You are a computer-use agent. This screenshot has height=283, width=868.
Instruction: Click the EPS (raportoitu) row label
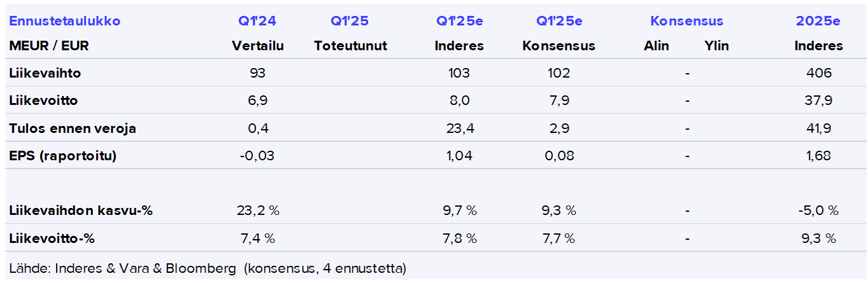[x=63, y=156]
